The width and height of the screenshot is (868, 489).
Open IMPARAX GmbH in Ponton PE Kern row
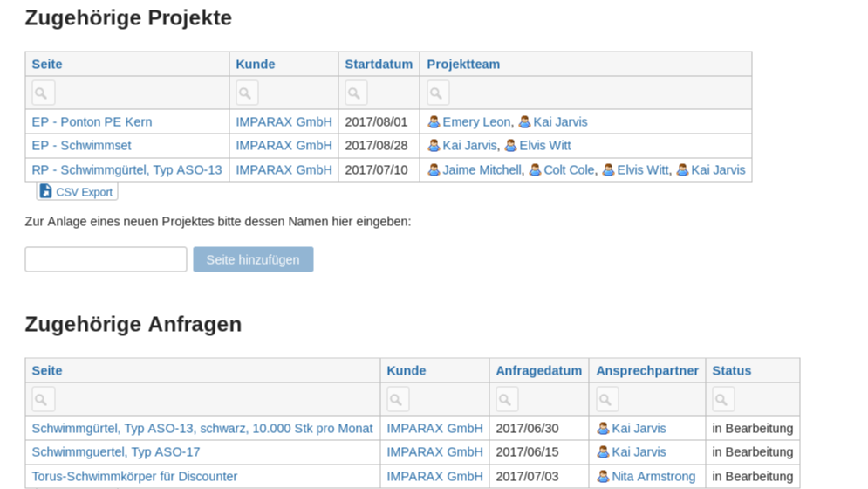click(x=284, y=122)
